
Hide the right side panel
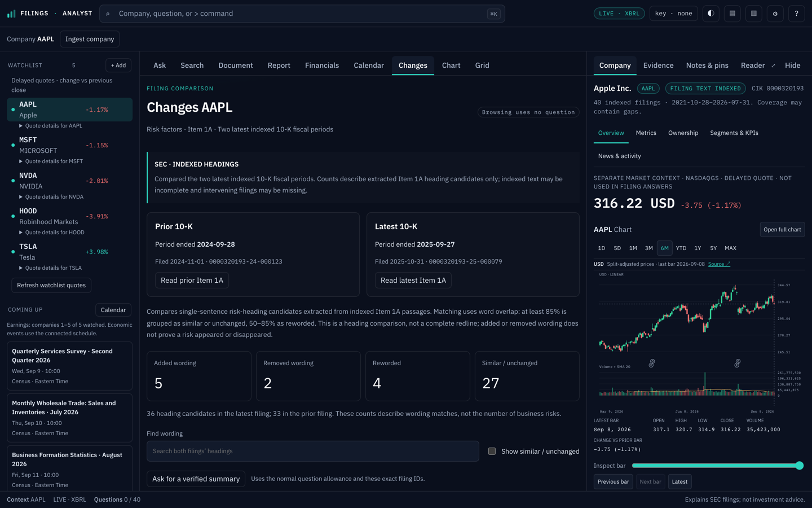click(792, 65)
